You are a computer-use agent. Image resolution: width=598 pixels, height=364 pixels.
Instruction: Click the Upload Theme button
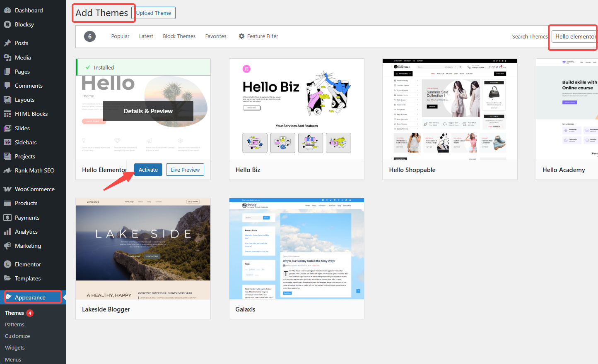(x=153, y=13)
